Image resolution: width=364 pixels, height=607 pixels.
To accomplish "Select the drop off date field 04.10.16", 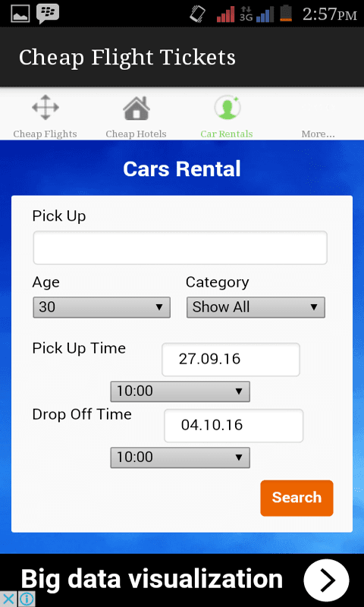I will (234, 426).
